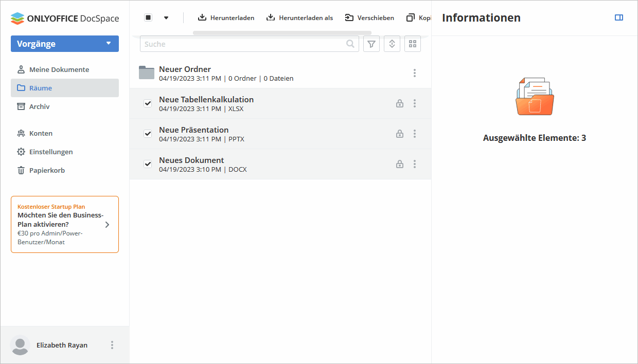
Task: Open Neue Präsentation file name
Action: (x=194, y=130)
